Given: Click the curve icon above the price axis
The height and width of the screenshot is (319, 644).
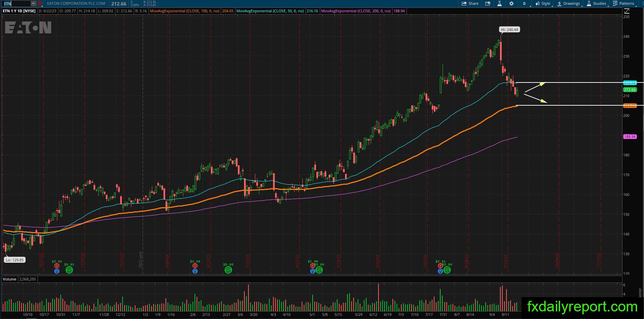Looking at the screenshot, I should coord(627,11).
